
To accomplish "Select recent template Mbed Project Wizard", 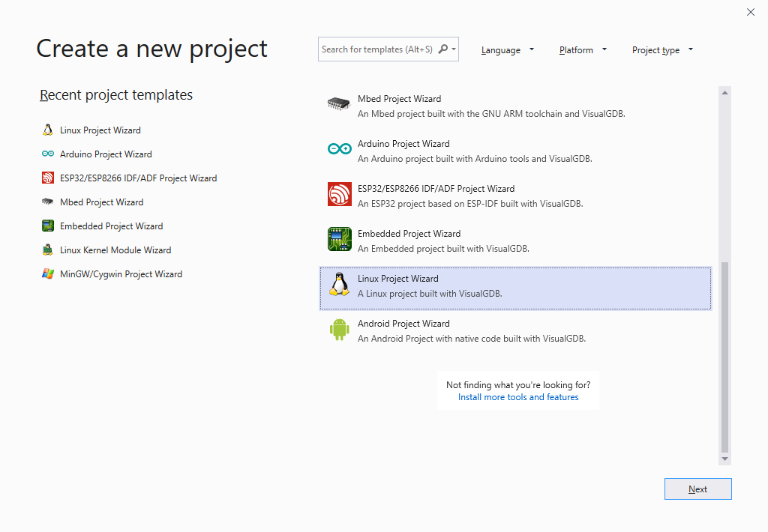I will tap(102, 202).
